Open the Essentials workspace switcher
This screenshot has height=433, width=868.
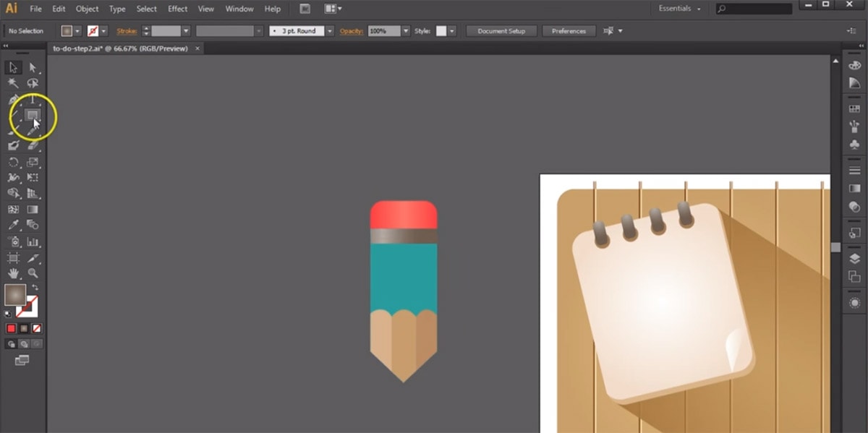click(678, 8)
